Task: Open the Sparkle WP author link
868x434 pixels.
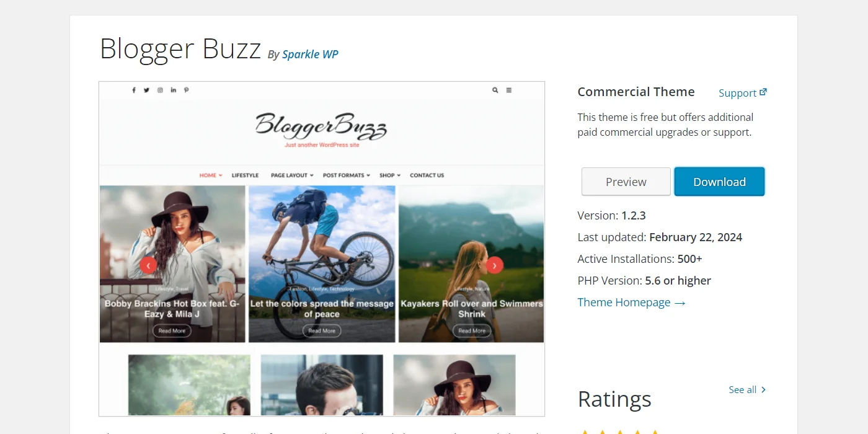Action: [x=310, y=54]
